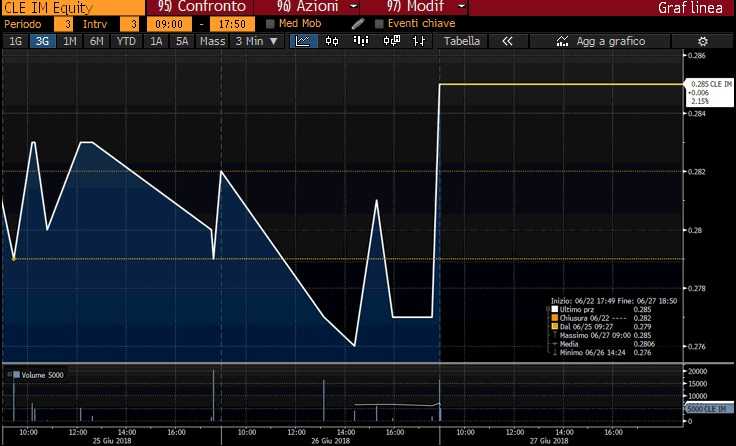Edit the Intrv value field

tap(129, 24)
